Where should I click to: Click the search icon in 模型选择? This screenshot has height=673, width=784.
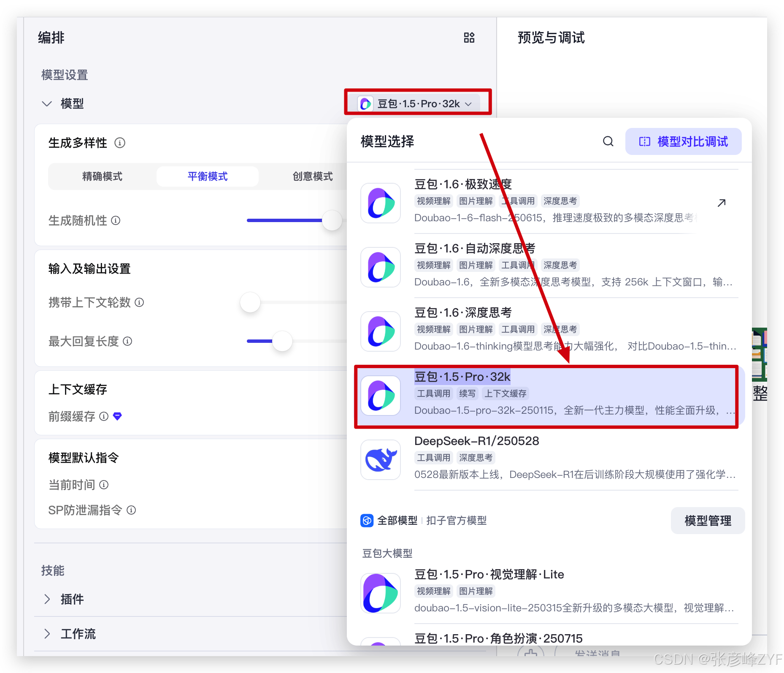click(608, 141)
